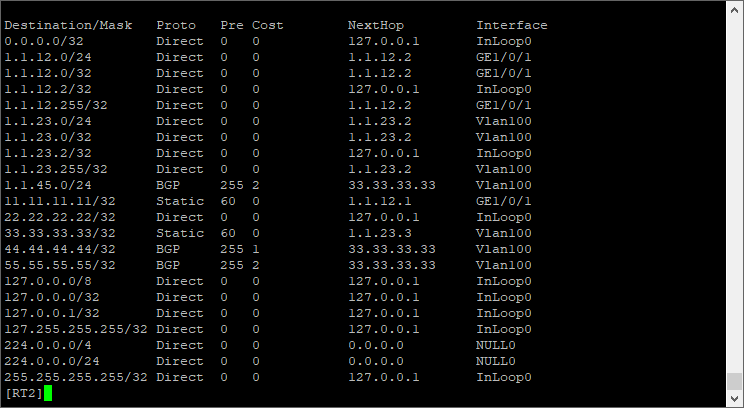Select the 224.0.0.0/4 destination entry
The height and width of the screenshot is (408, 744).
click(x=44, y=345)
